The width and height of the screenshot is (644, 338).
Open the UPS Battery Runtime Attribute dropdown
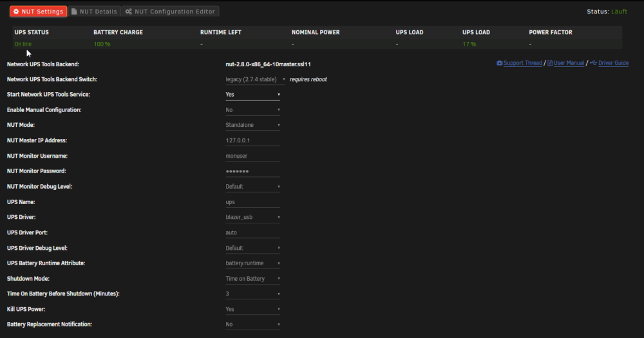(252, 263)
